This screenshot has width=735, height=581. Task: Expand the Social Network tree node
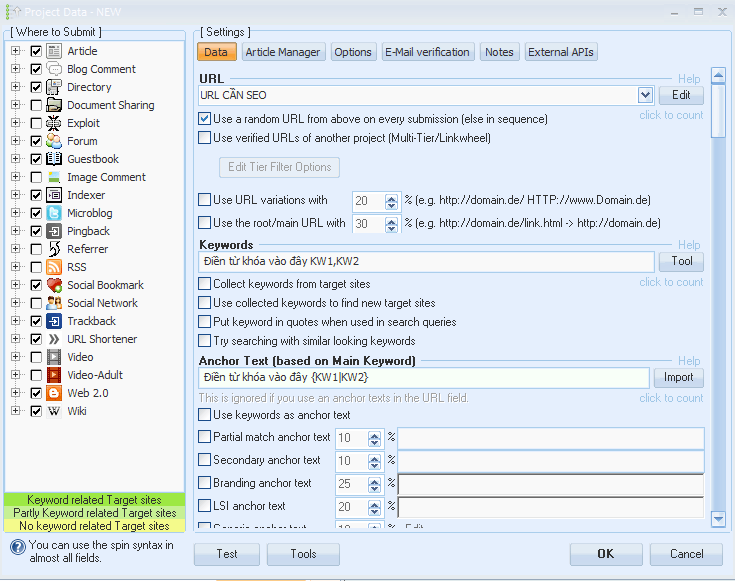coord(15,302)
